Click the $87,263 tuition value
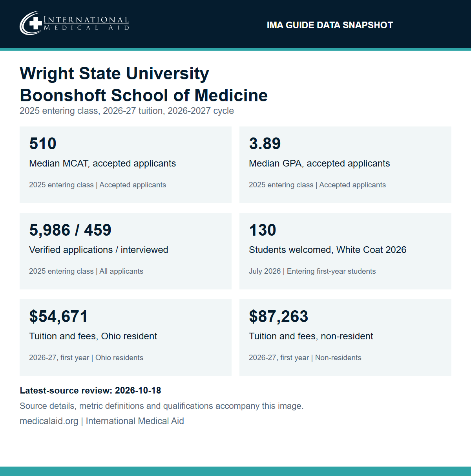The height and width of the screenshot is (476, 471). [279, 317]
